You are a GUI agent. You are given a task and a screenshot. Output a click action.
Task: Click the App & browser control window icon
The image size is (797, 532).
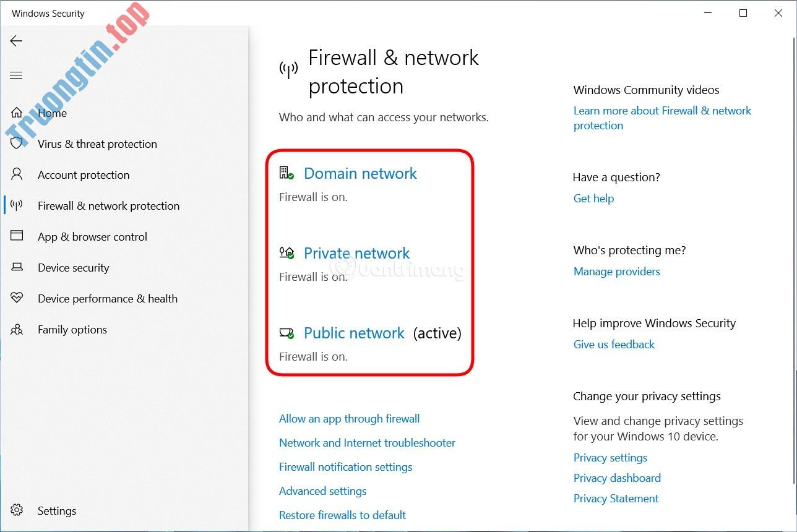pyautogui.click(x=17, y=236)
